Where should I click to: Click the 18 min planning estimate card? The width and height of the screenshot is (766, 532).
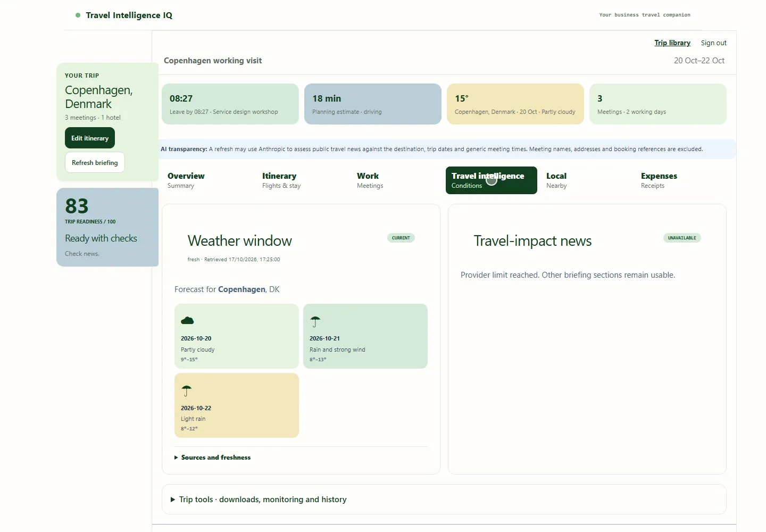(x=373, y=104)
